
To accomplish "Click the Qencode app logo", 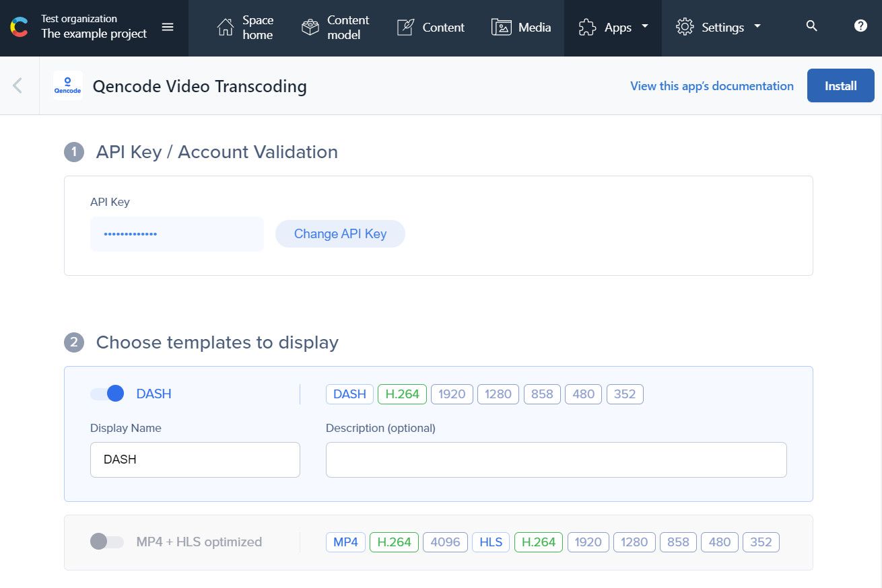I will 68,85.
